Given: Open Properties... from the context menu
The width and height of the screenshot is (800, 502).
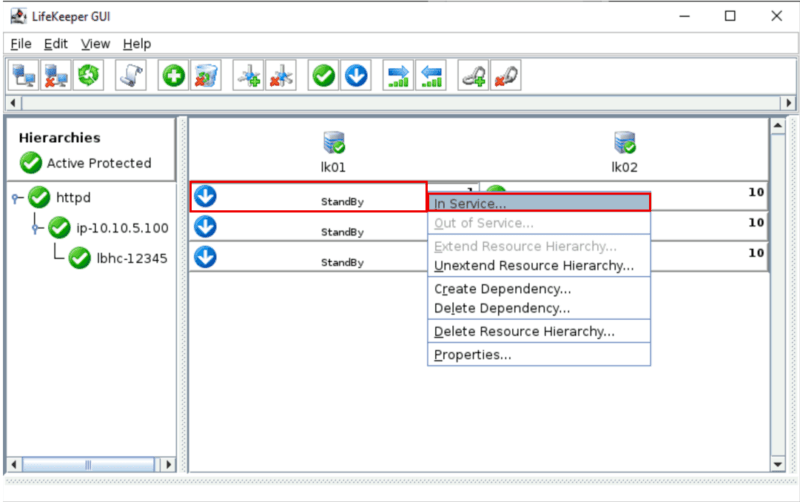Looking at the screenshot, I should [x=473, y=354].
